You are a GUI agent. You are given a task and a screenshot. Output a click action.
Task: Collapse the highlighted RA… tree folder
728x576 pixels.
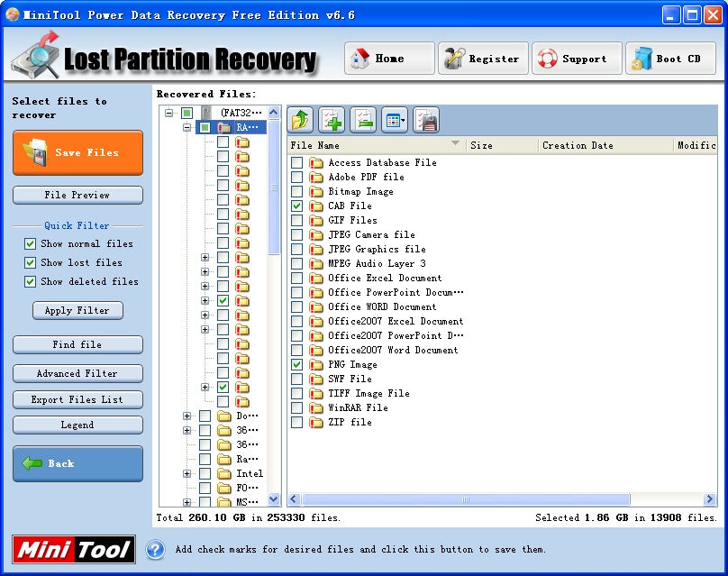click(x=187, y=127)
